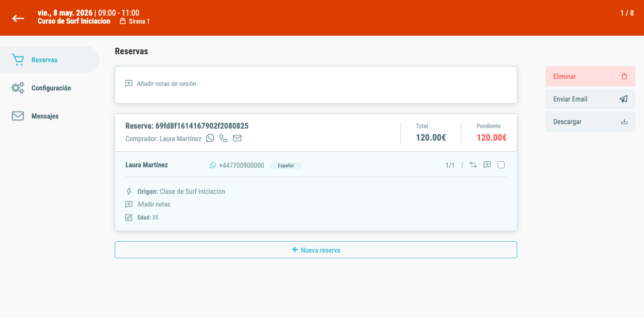This screenshot has height=318, width=644.
Task: Click the edit icon next to Edad
Action: (129, 218)
